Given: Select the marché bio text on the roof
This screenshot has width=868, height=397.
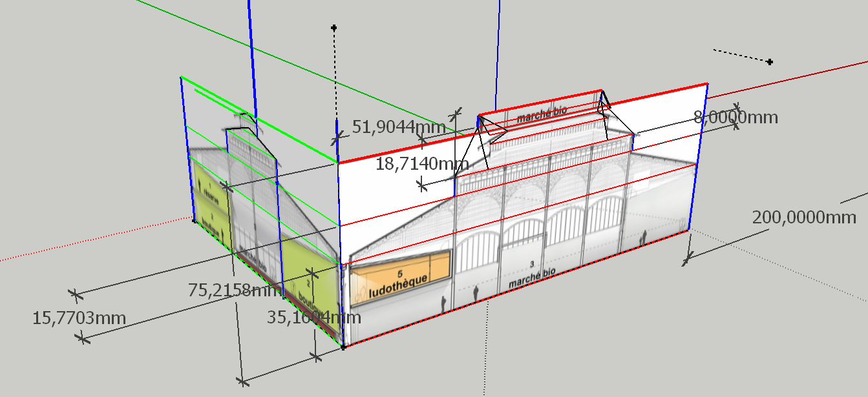Looking at the screenshot, I should coord(542,114).
